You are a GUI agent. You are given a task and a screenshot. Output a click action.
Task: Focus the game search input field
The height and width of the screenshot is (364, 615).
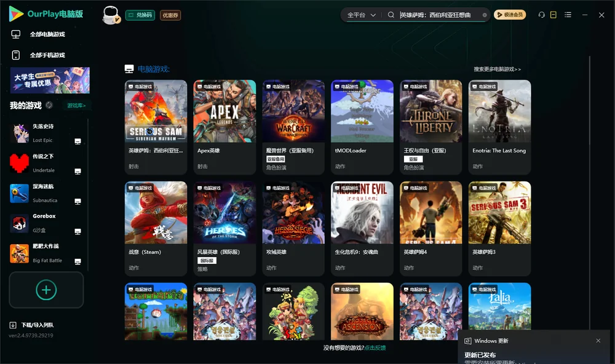point(439,15)
